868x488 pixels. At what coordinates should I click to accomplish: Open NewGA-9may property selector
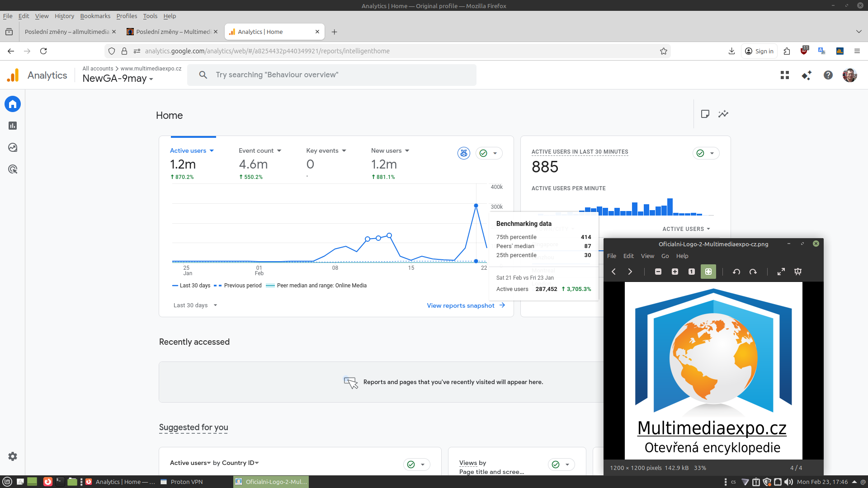click(x=118, y=78)
